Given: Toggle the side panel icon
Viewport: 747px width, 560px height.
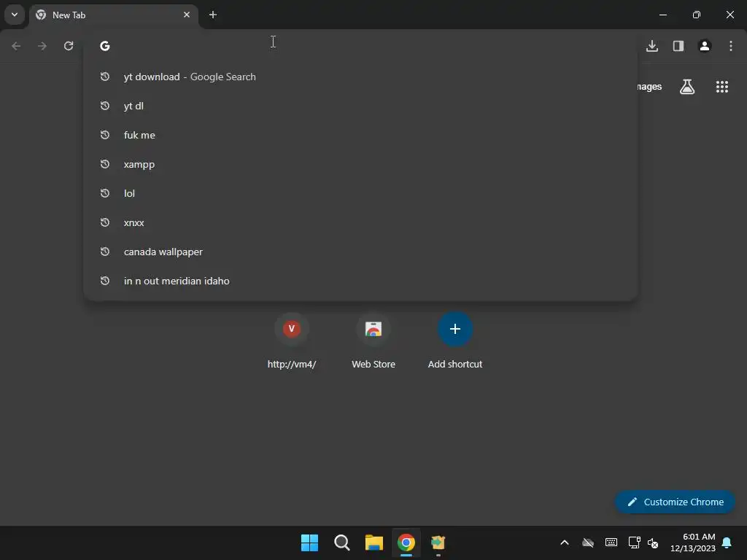Looking at the screenshot, I should [678, 46].
